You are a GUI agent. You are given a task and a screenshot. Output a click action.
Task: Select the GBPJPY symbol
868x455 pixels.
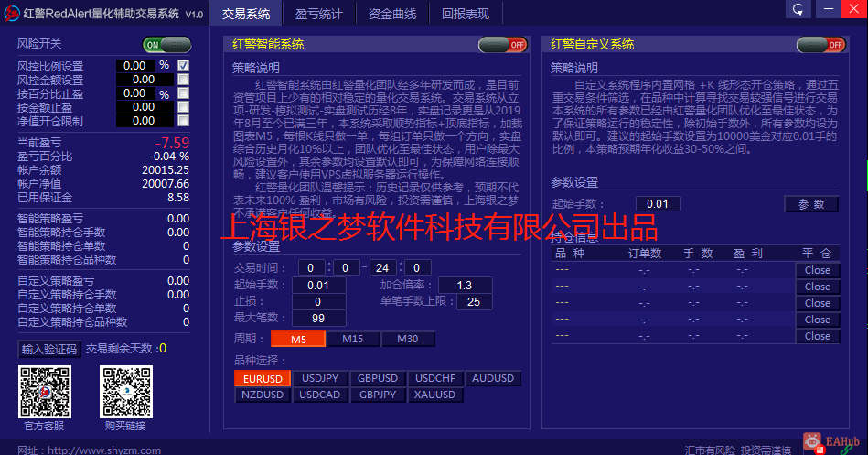pos(378,395)
